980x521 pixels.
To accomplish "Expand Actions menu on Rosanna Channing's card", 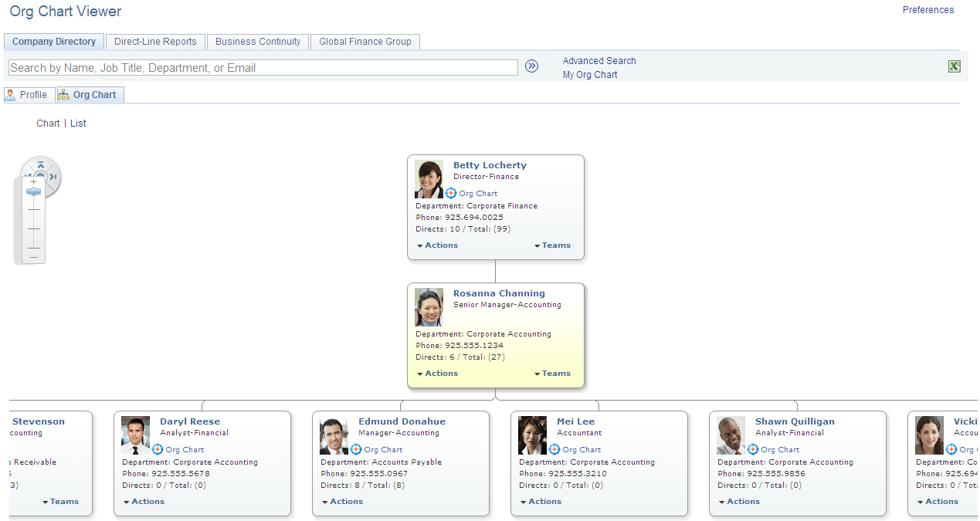I will pyautogui.click(x=436, y=373).
